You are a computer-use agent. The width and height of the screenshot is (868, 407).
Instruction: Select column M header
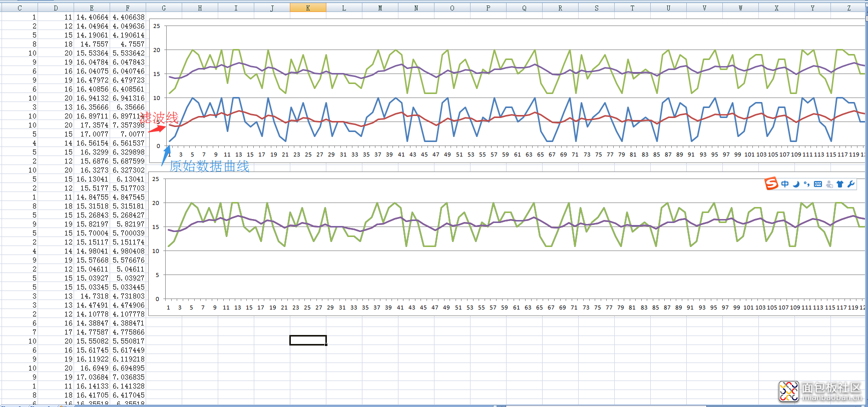point(380,8)
